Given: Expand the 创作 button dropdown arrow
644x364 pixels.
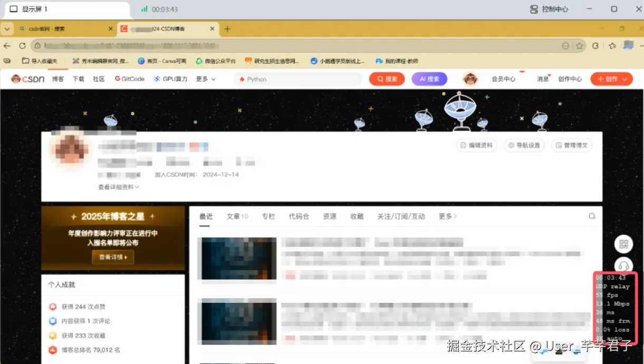Looking at the screenshot, I should 626,79.
